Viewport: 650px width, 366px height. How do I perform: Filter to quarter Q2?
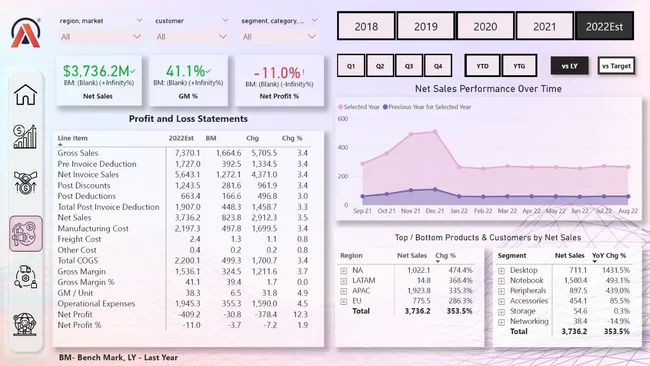(x=380, y=65)
